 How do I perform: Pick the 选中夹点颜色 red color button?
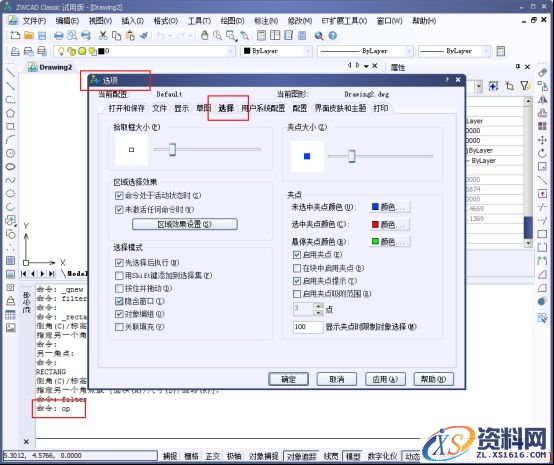click(390, 224)
